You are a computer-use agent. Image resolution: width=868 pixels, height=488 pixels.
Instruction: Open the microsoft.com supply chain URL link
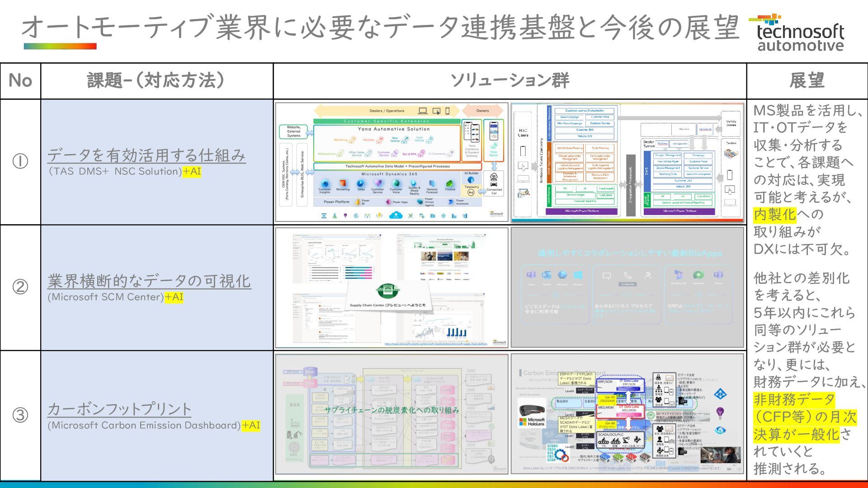[x=436, y=344]
